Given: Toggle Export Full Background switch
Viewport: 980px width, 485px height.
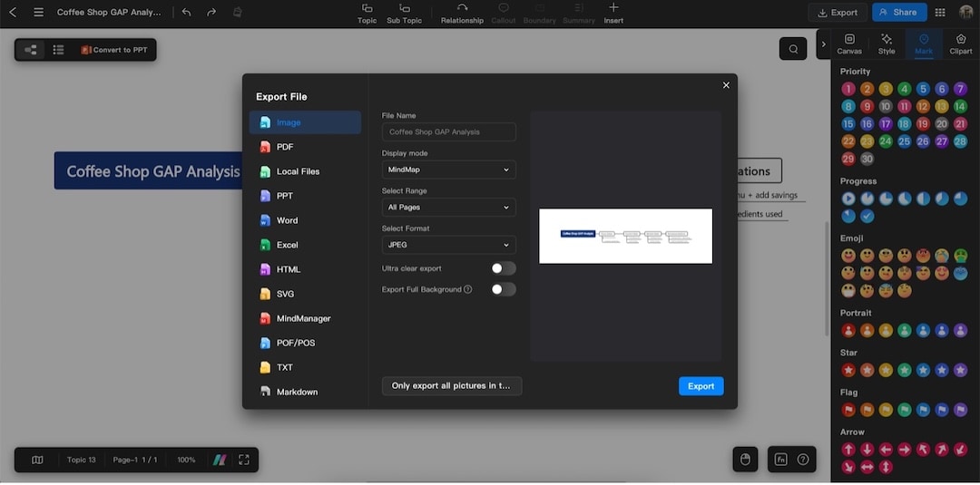Looking at the screenshot, I should click(503, 289).
